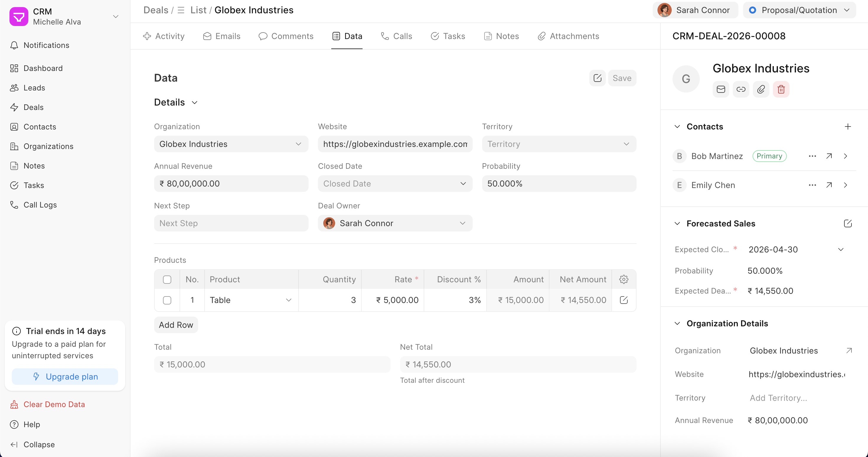
Task: Open the Products table settings gear
Action: click(623, 279)
